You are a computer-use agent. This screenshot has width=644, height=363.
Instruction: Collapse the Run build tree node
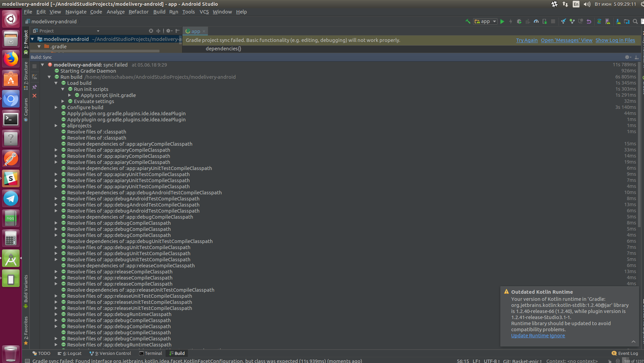(x=49, y=77)
